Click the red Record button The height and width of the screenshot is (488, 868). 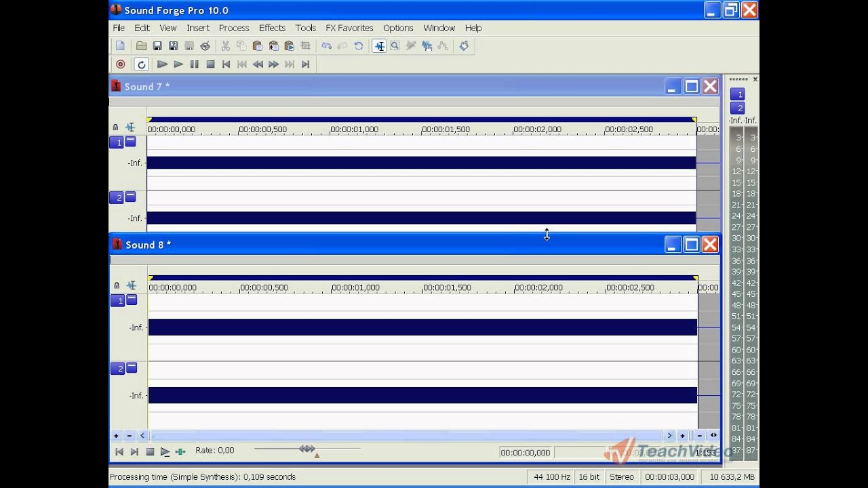(x=121, y=64)
